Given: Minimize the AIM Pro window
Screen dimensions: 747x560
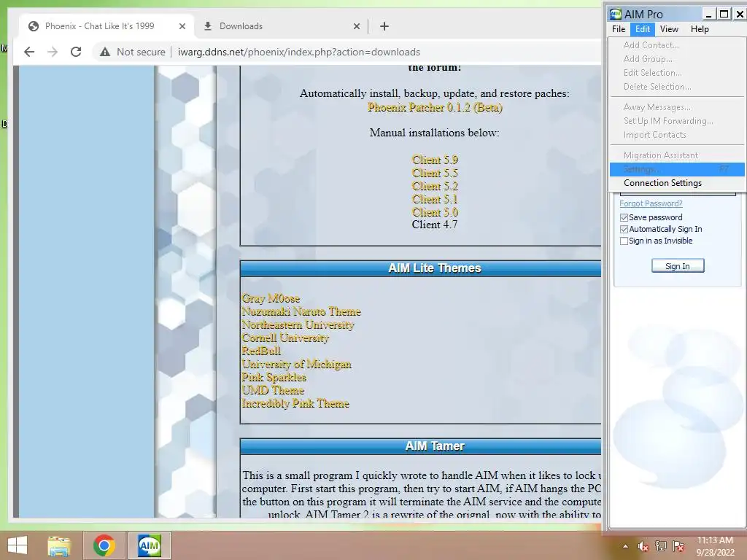Looking at the screenshot, I should (x=708, y=15).
